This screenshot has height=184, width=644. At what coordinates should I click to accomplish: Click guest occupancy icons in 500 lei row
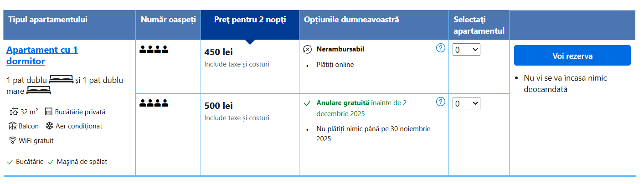click(154, 103)
